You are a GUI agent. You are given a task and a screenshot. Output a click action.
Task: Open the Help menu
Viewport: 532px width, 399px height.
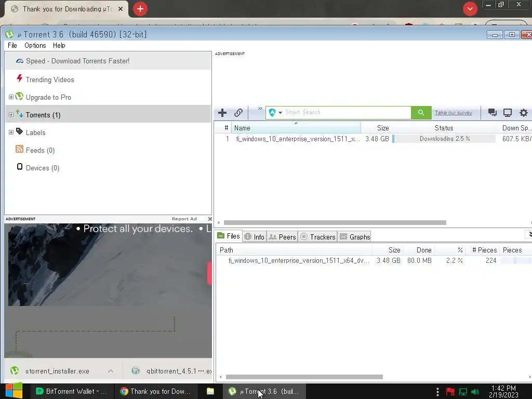pos(59,46)
